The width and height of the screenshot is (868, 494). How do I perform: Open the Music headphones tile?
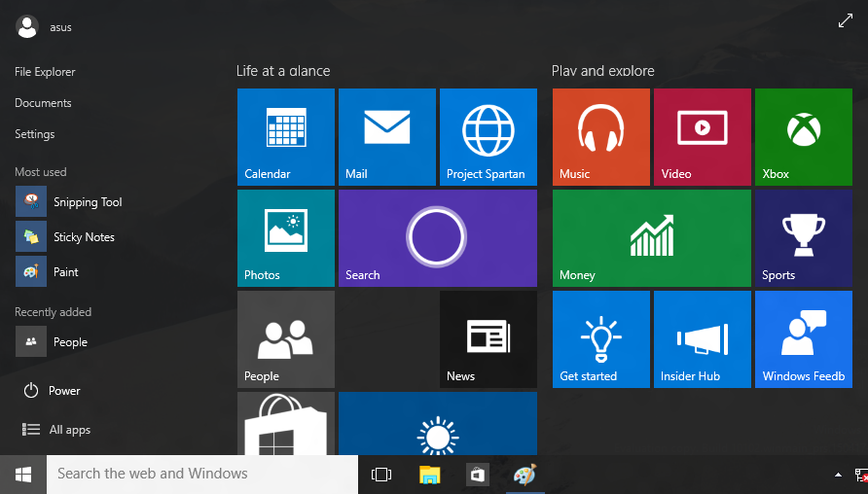pyautogui.click(x=601, y=137)
